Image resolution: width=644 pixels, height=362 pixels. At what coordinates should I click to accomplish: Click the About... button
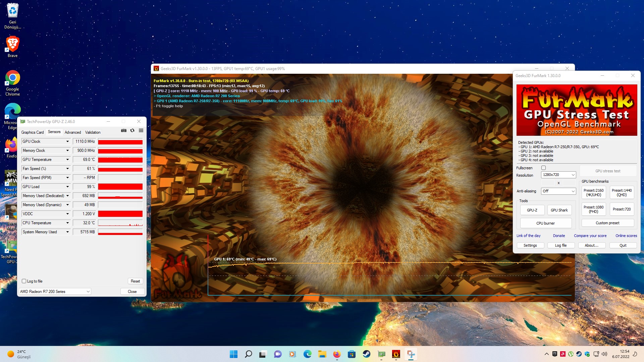[592, 246]
